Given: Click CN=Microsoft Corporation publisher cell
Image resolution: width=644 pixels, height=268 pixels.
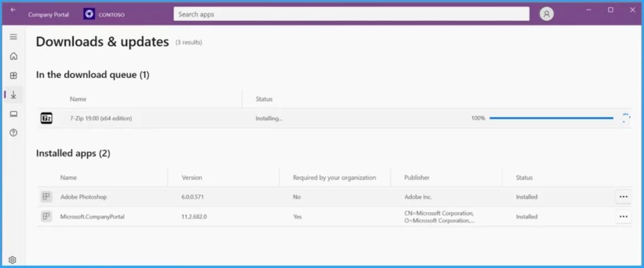Looking at the screenshot, I should (x=439, y=217).
